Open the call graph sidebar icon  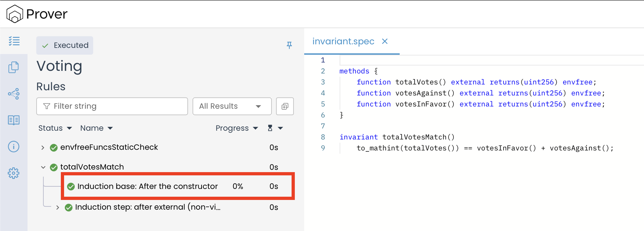point(14,94)
